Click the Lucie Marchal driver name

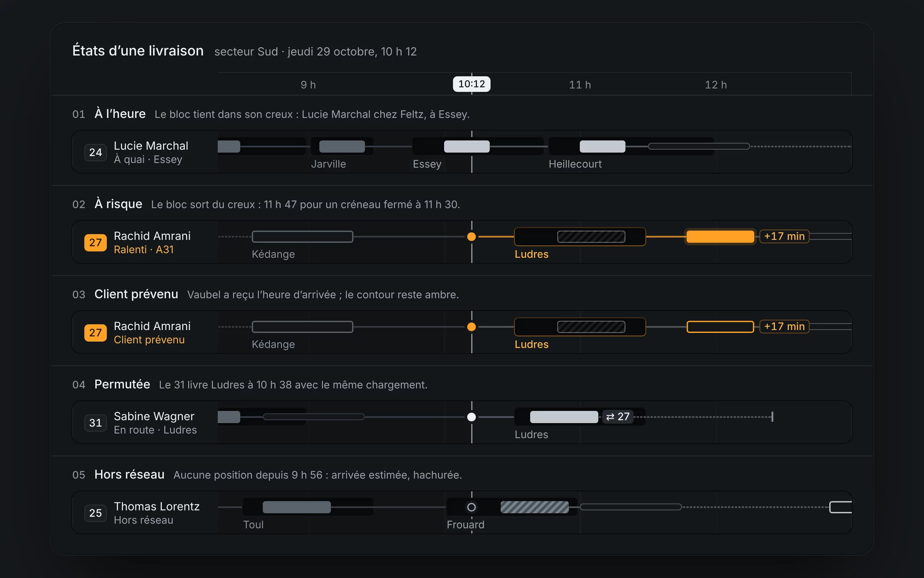(x=151, y=146)
